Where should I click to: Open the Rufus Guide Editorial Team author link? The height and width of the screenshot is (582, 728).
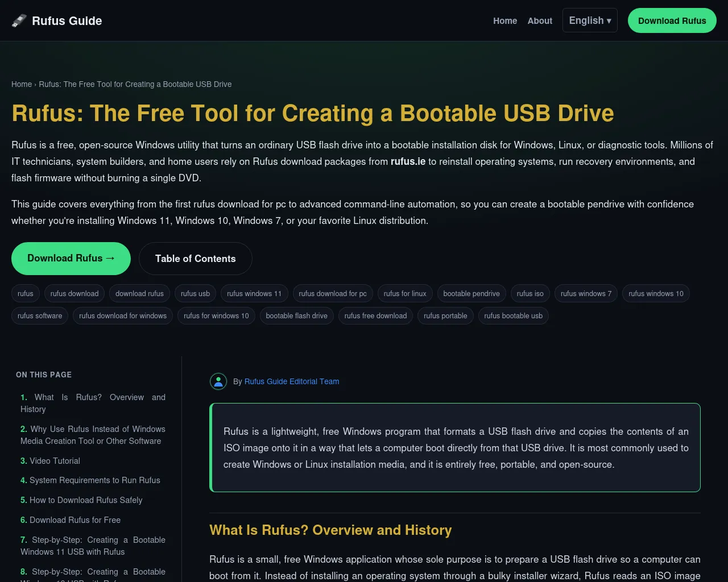[292, 381]
